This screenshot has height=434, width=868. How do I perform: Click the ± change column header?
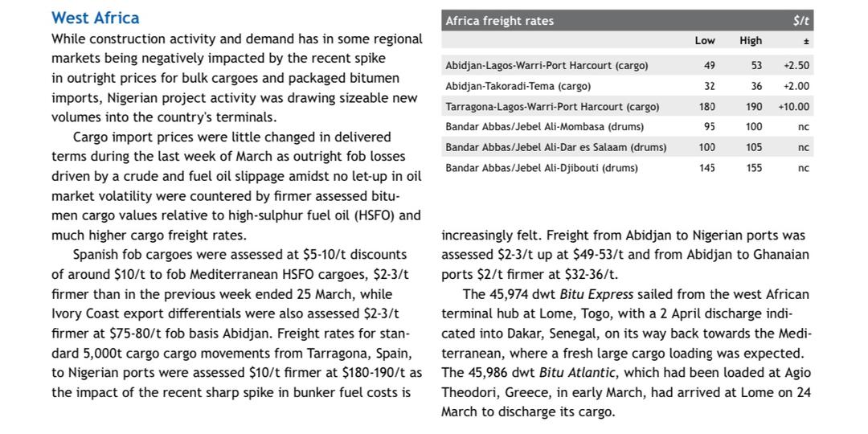[806, 41]
